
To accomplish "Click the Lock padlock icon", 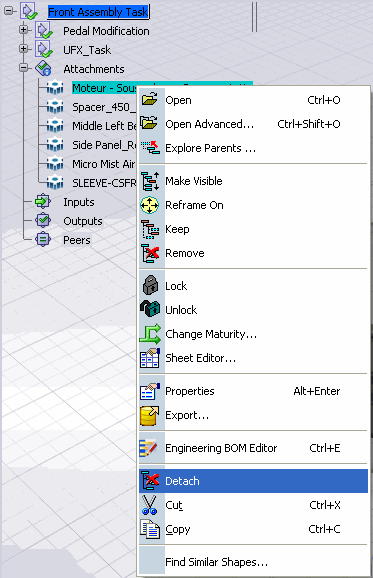I will coord(150,285).
